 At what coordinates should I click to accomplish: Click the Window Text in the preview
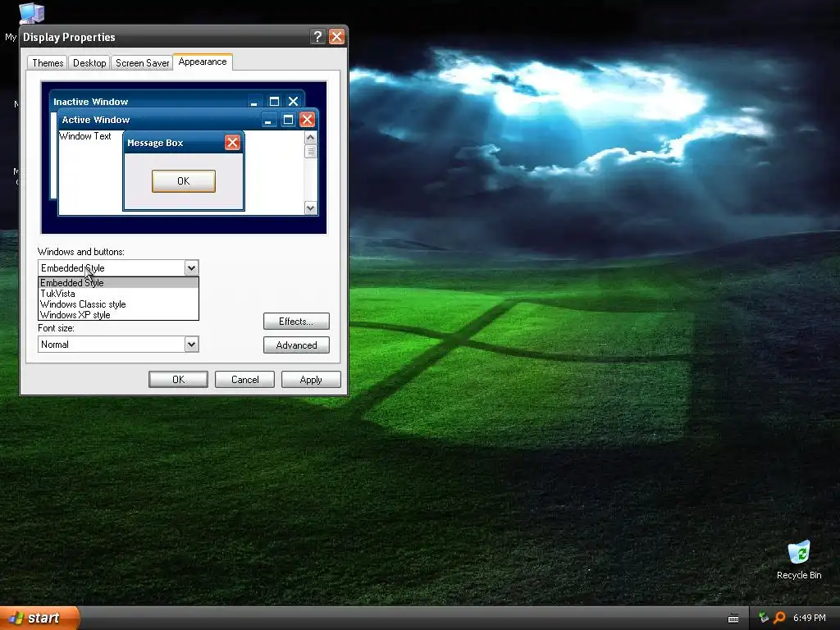coord(85,136)
